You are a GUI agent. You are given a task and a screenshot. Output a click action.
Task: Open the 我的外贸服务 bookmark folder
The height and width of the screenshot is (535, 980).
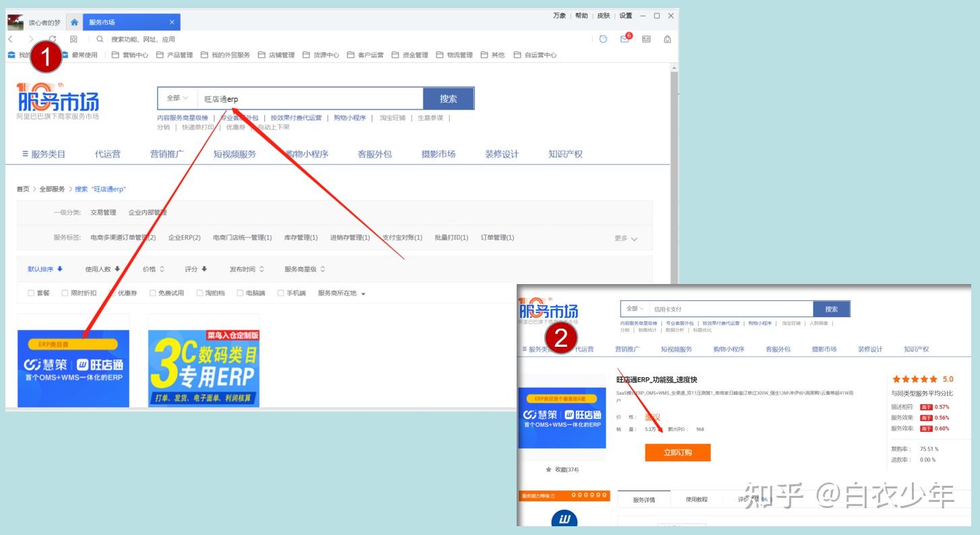225,55
